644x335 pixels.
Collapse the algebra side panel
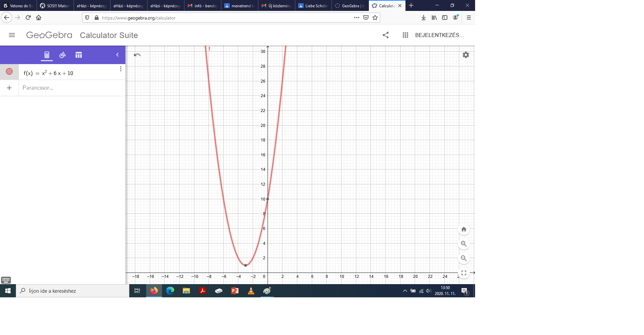click(117, 55)
